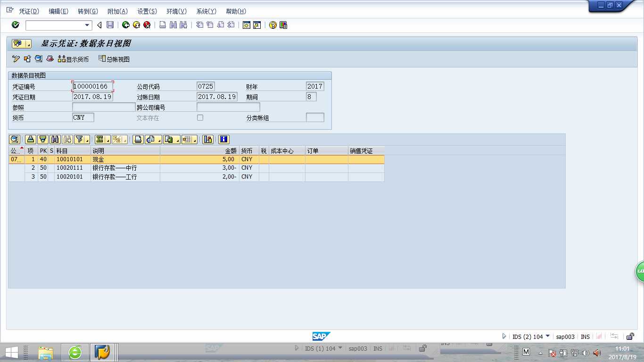
Task: Open Help via the yellow question mark icon
Action: 273,25
